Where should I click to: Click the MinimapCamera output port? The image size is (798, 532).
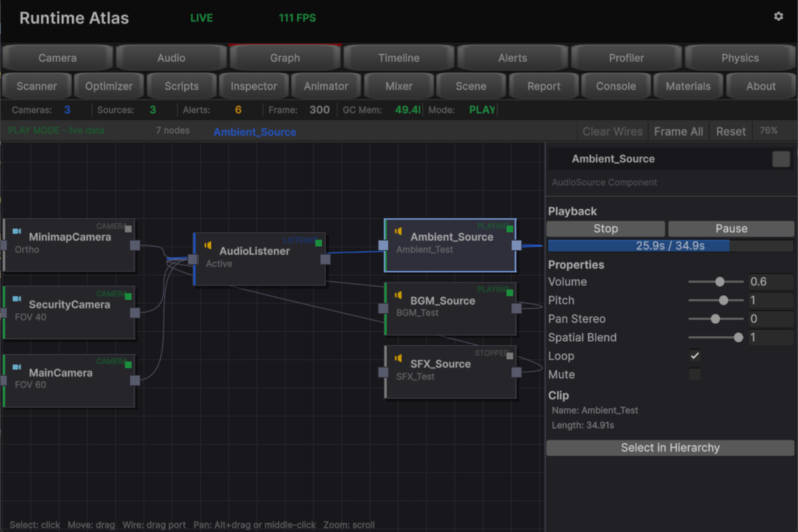click(135, 245)
